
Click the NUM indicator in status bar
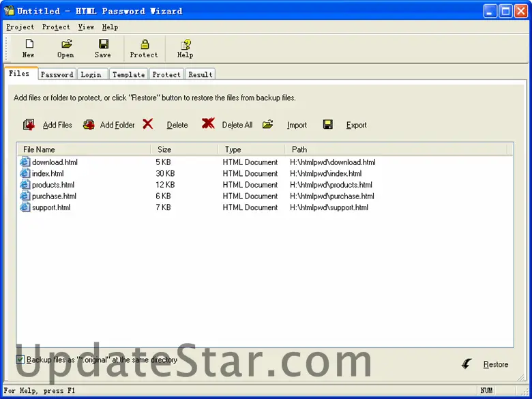486,390
